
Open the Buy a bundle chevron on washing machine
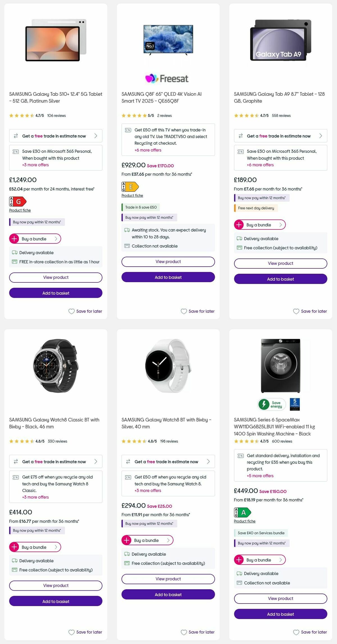click(x=281, y=560)
